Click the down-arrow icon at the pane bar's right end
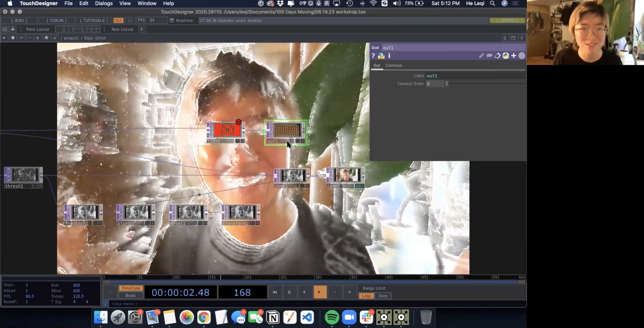The image size is (644, 328). click(522, 38)
